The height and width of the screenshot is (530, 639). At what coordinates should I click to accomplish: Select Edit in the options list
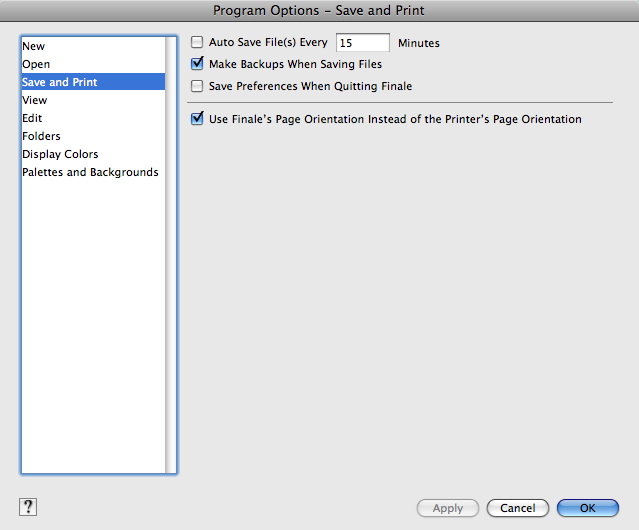pyautogui.click(x=93, y=118)
